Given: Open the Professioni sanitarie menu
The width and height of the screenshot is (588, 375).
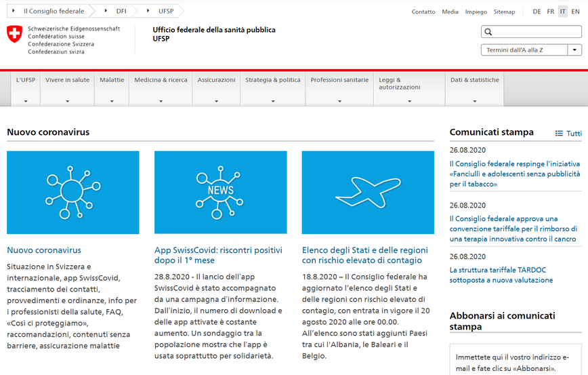Looking at the screenshot, I should tap(340, 89).
